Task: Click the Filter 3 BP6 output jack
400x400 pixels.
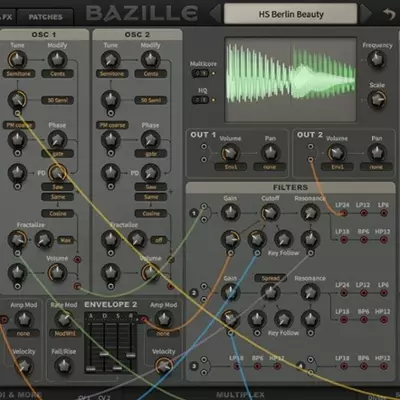Action: click(x=257, y=366)
